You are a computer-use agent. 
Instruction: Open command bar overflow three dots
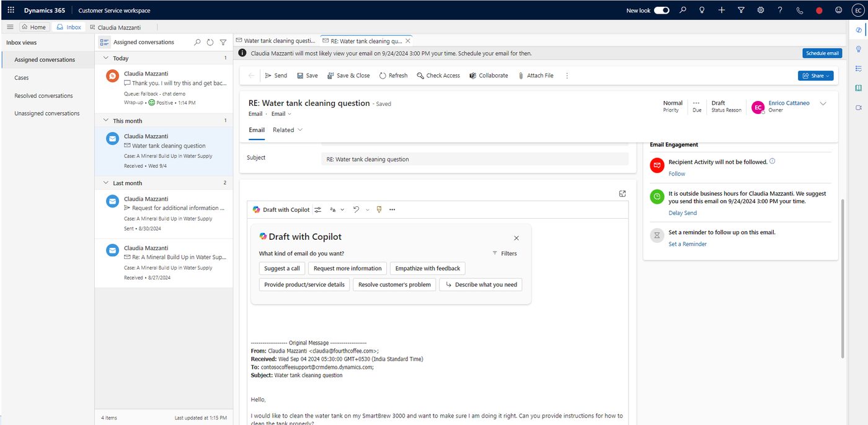pos(567,76)
